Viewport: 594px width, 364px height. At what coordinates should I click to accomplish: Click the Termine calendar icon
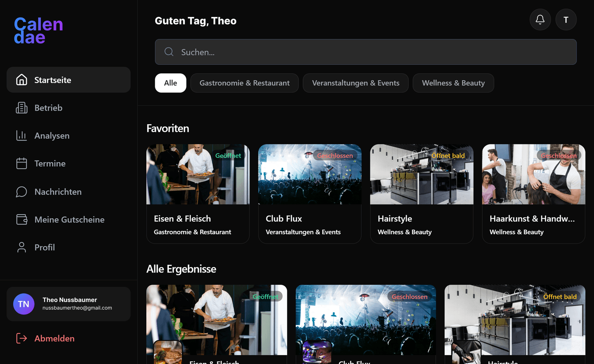coord(21,164)
